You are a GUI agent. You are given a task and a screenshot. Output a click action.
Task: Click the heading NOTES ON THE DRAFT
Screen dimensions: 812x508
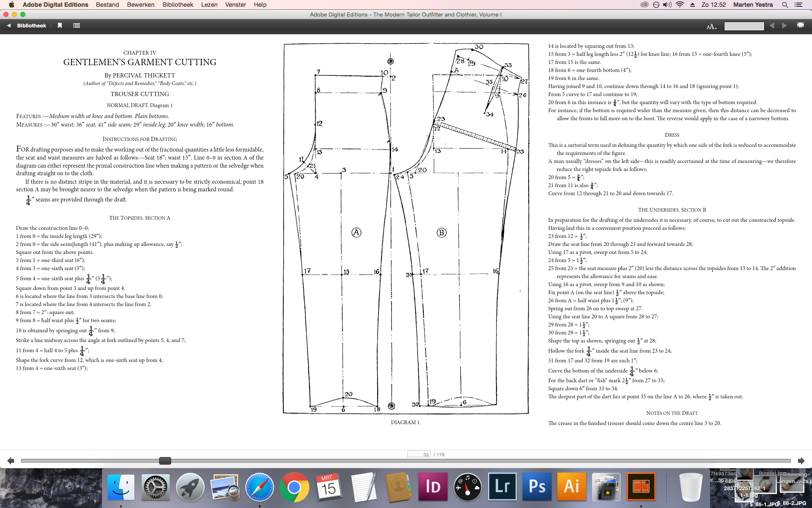click(x=672, y=413)
